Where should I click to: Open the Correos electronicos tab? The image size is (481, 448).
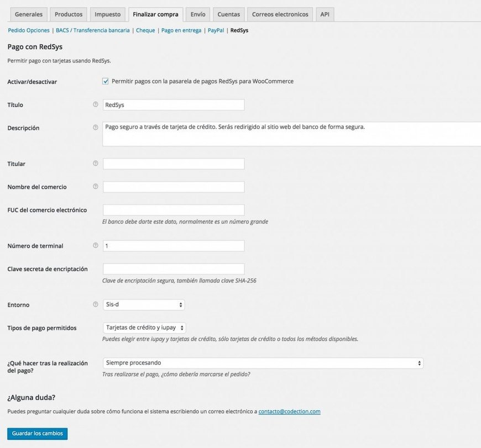pos(280,14)
